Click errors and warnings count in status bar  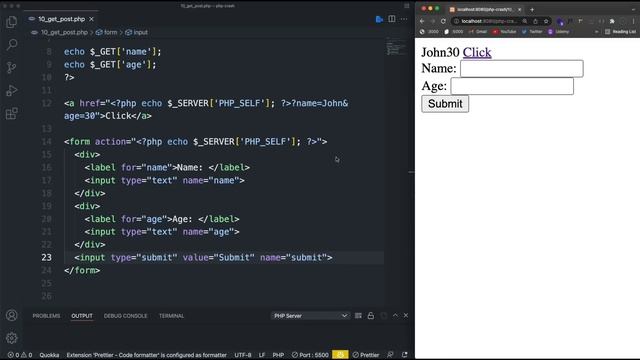click(20, 355)
